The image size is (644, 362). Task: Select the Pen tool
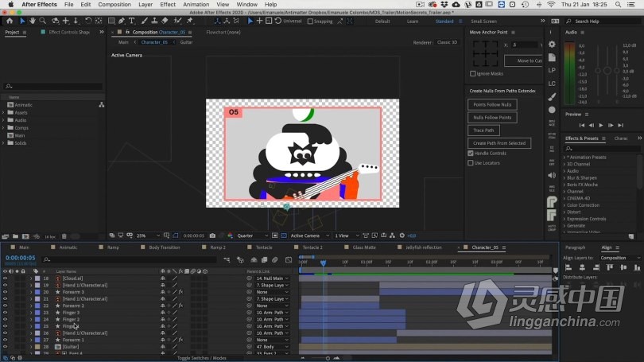122,21
